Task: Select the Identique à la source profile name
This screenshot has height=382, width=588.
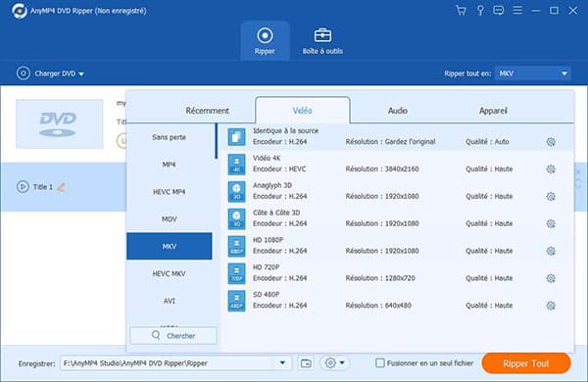Action: (x=286, y=131)
